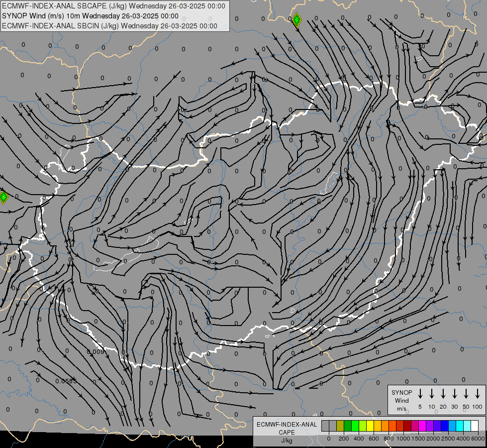Click the green diamond marker at top border
This screenshot has width=487, height=448.
tap(297, 20)
